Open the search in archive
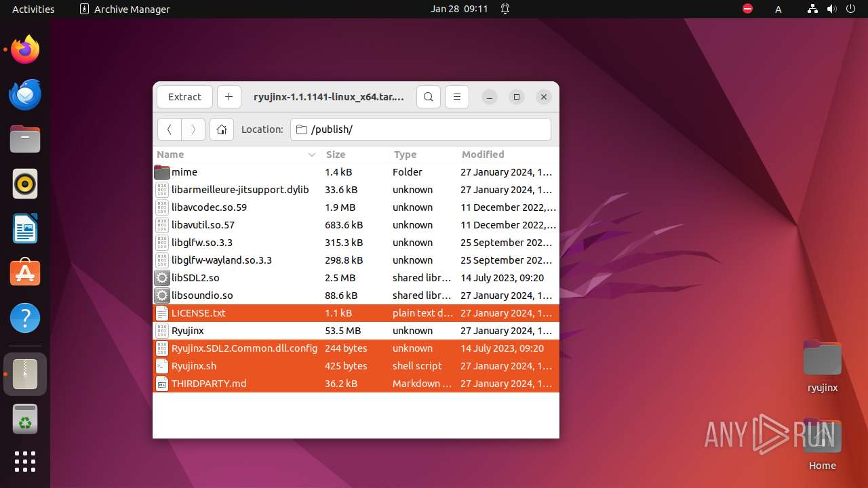Viewport: 868px width, 488px height. pyautogui.click(x=429, y=97)
